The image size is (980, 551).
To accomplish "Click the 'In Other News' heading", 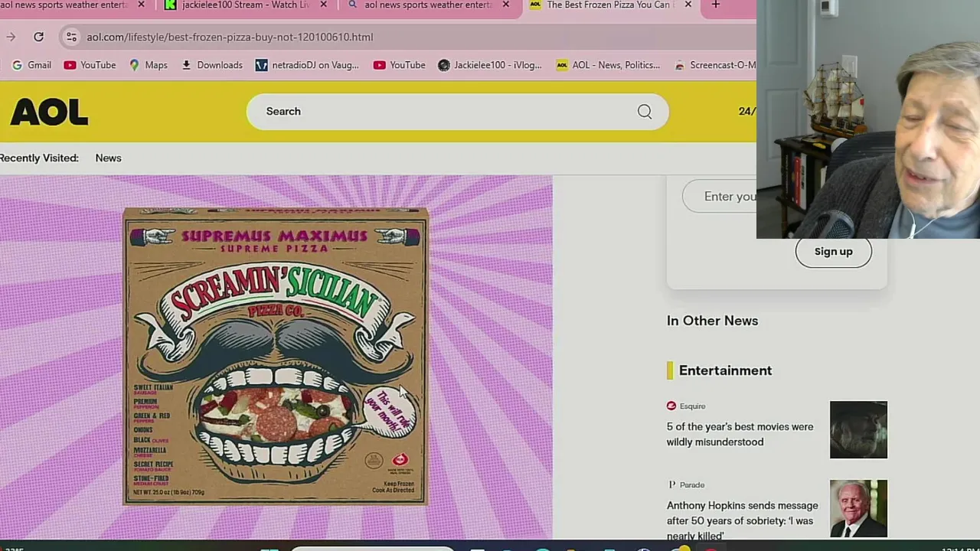I will coord(712,321).
